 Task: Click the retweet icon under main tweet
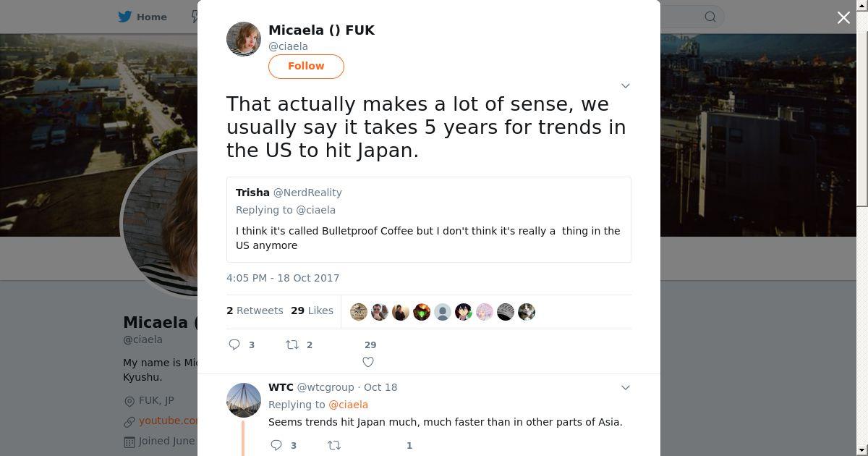(292, 345)
